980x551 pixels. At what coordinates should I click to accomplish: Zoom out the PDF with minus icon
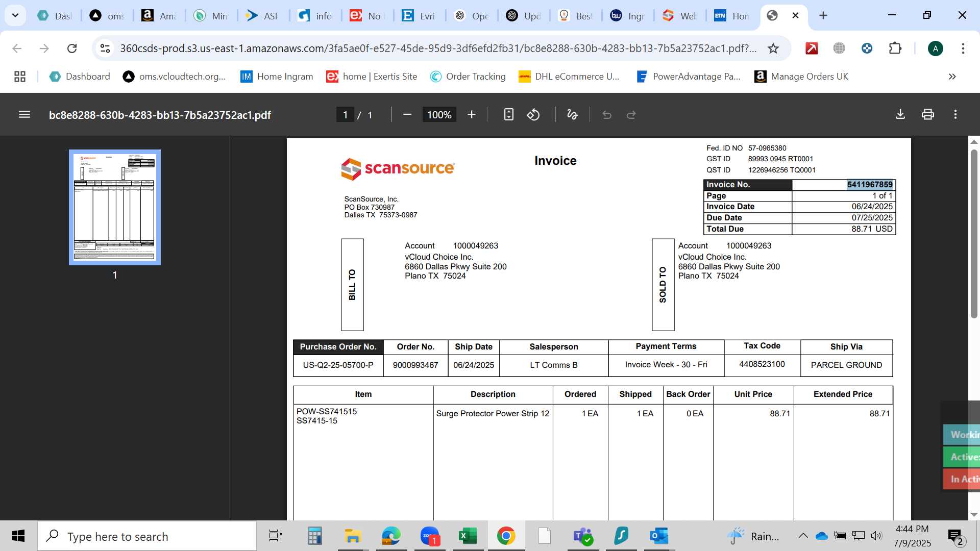407,115
